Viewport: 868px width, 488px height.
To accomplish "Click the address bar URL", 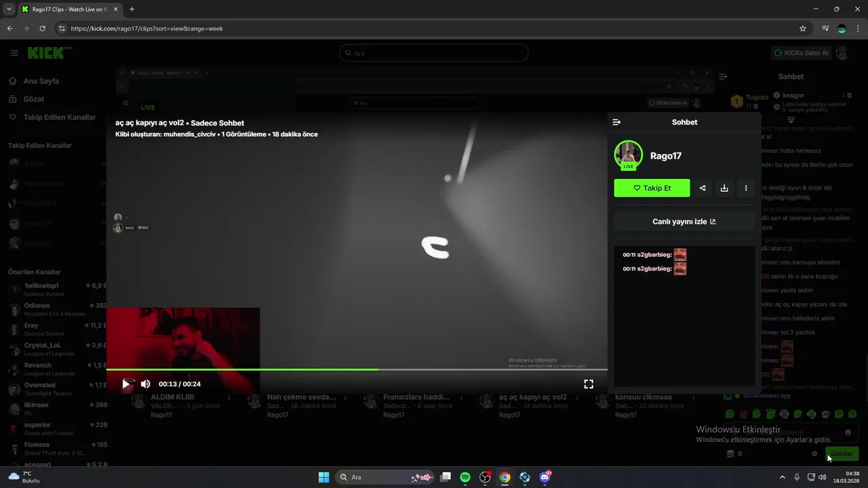I will click(x=147, y=28).
